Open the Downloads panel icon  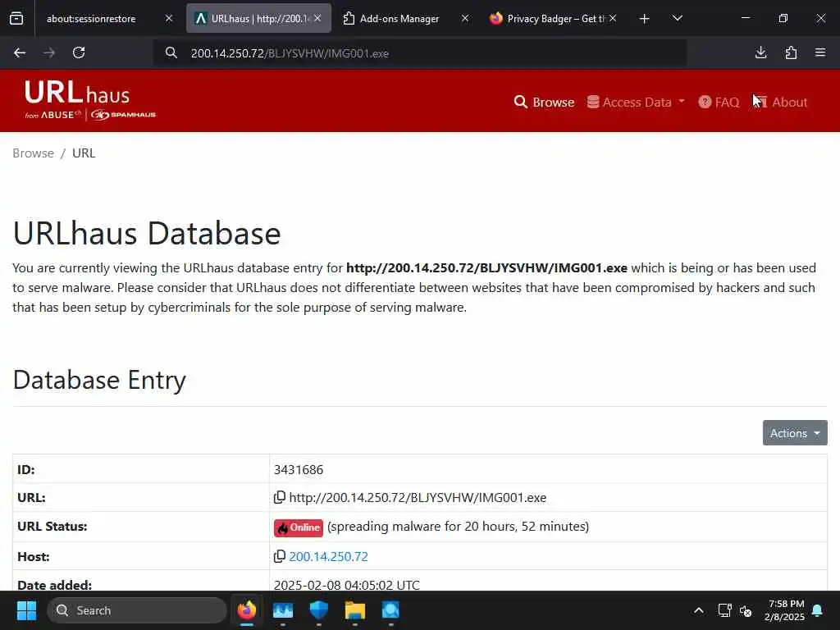(760, 52)
